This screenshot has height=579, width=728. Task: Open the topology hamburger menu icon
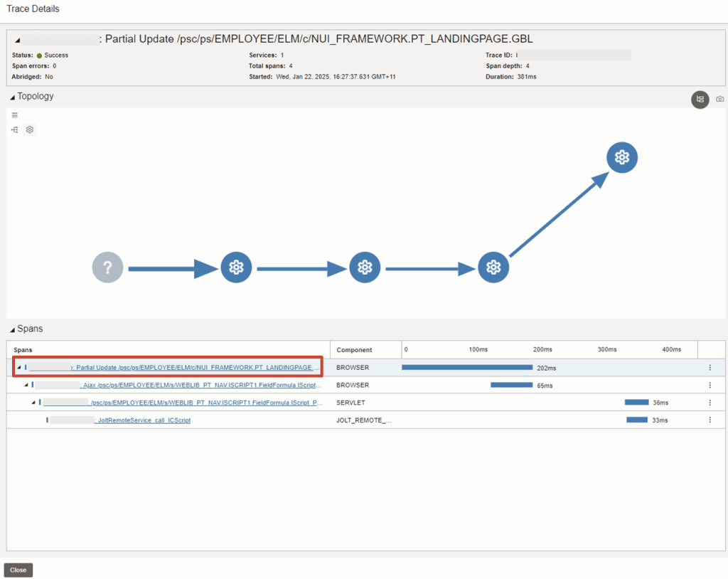click(15, 115)
